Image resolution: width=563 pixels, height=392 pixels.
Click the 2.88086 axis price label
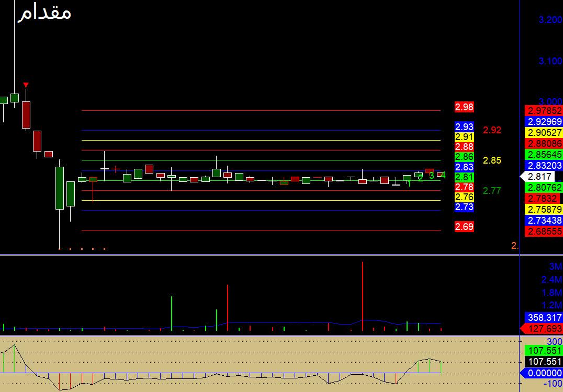[544, 143]
